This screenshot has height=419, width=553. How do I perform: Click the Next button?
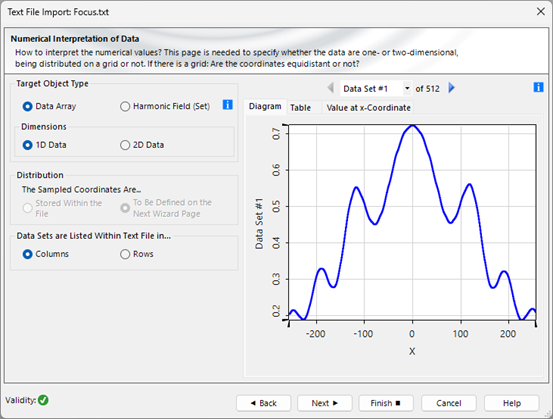tap(324, 403)
